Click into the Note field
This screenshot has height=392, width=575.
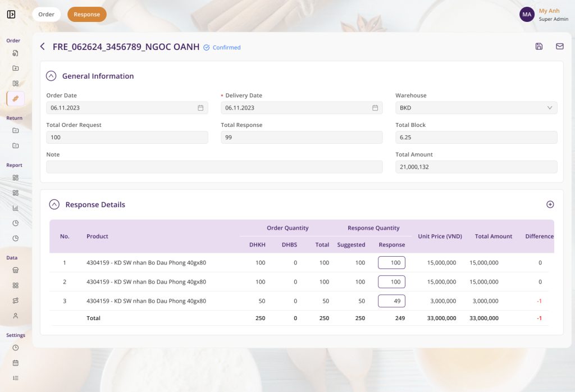(x=214, y=167)
